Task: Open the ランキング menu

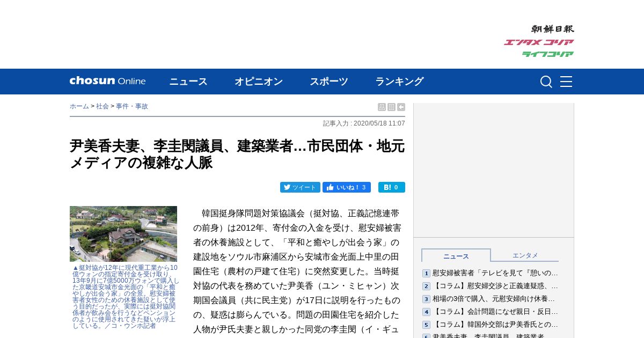Action: click(x=399, y=82)
